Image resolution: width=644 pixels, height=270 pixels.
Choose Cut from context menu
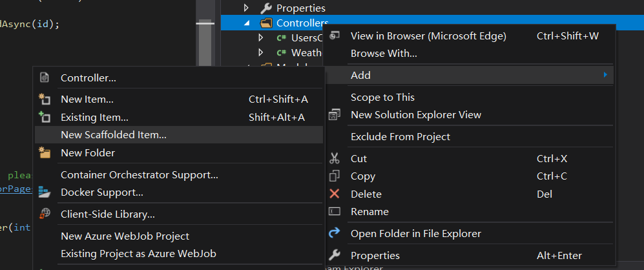pos(470,159)
